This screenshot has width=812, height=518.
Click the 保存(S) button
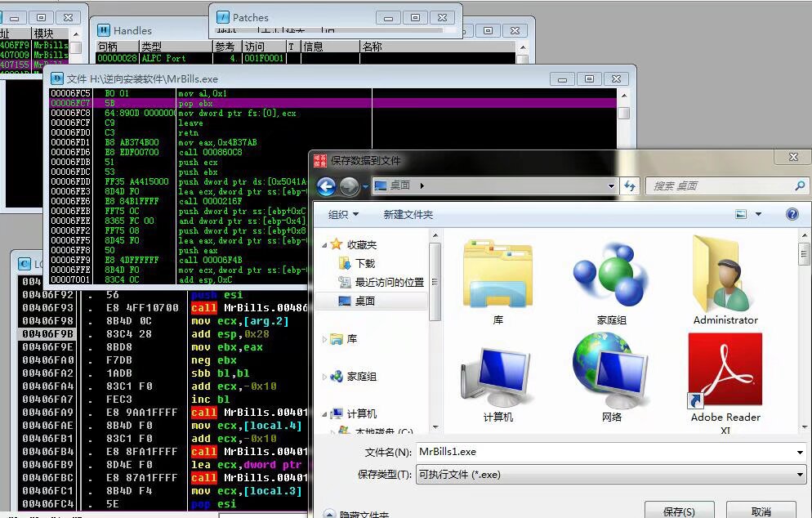(x=679, y=510)
